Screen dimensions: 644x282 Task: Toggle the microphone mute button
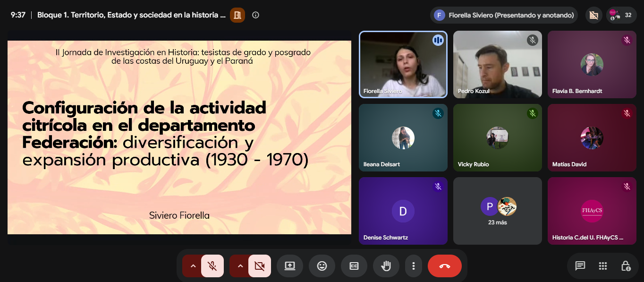pyautogui.click(x=212, y=266)
